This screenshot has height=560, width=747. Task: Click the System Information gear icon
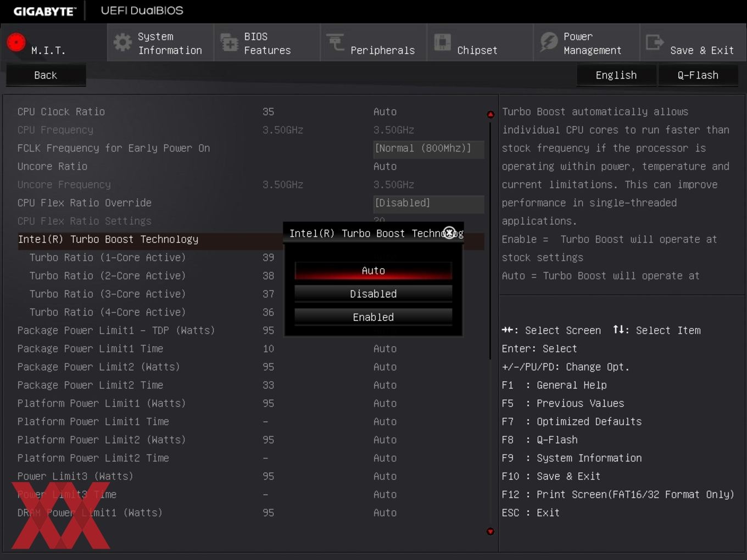(122, 42)
